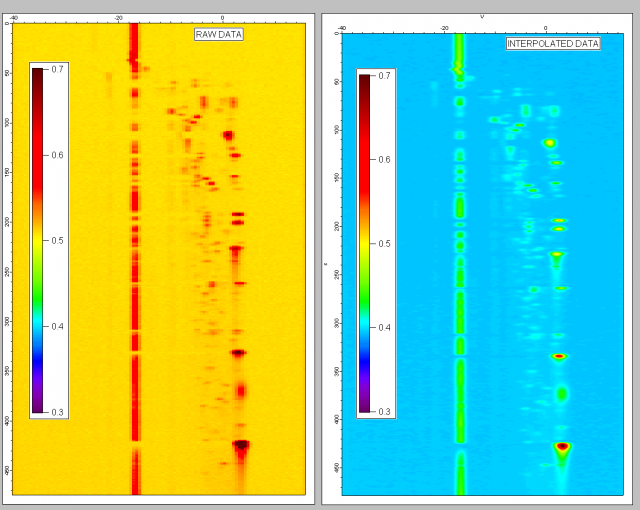Select the 0.3 label on raw data legend
The image size is (640, 510).
[x=58, y=412]
